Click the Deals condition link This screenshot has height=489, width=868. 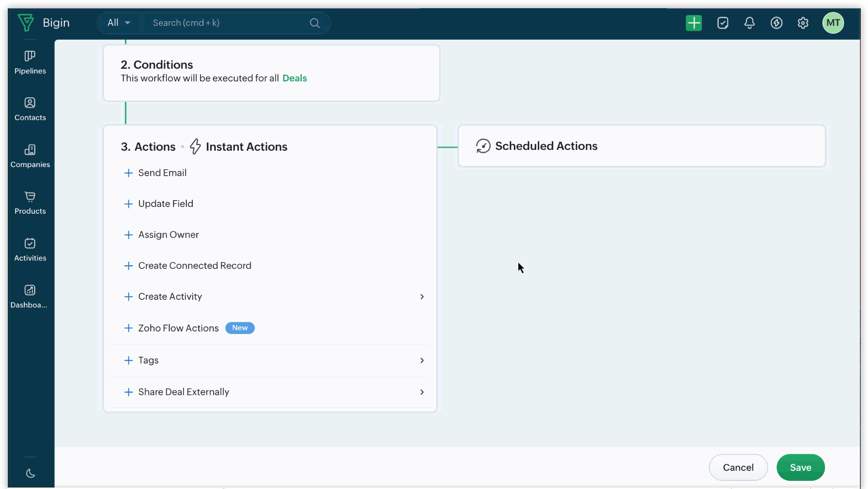(x=294, y=78)
